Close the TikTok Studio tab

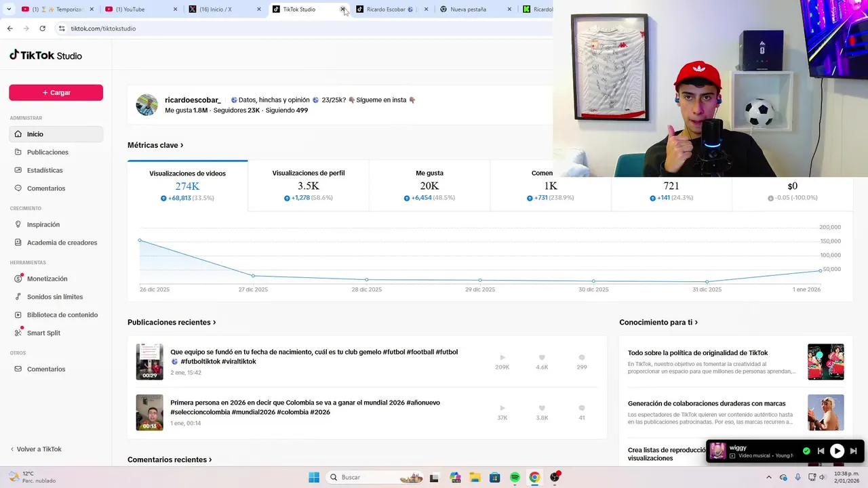pyautogui.click(x=342, y=9)
